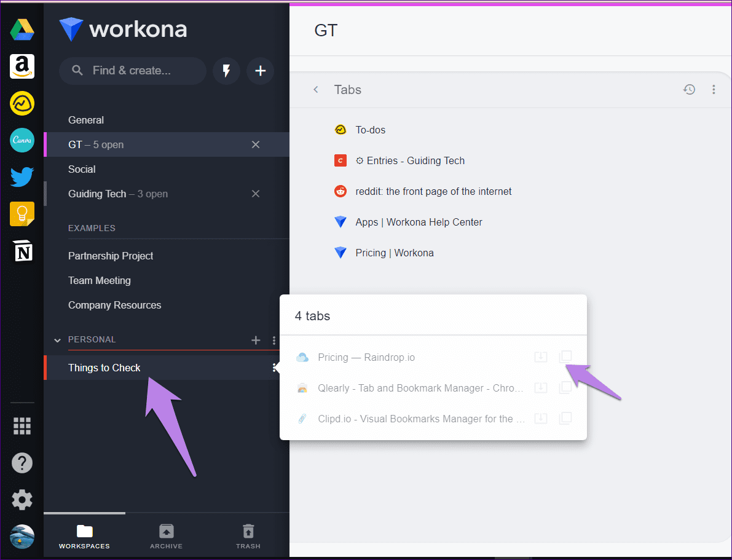Viewport: 732px width, 560px height.
Task: Save Raindrop.io tab with download icon
Action: (541, 357)
